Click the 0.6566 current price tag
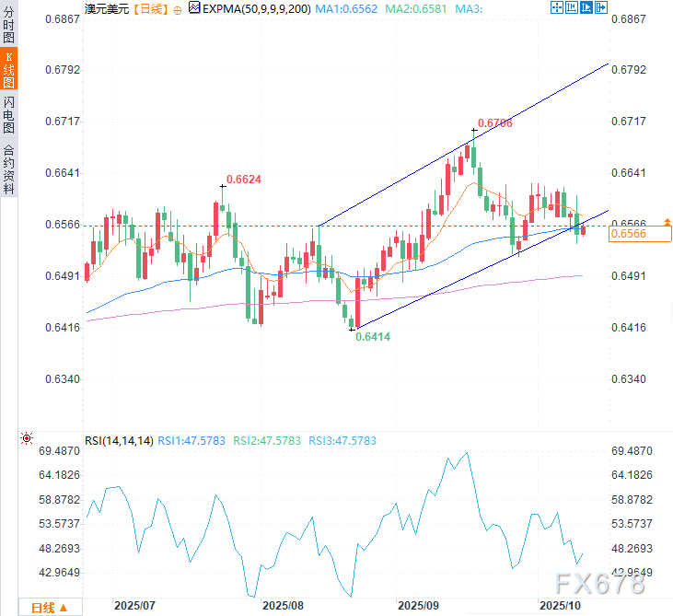 pos(640,234)
